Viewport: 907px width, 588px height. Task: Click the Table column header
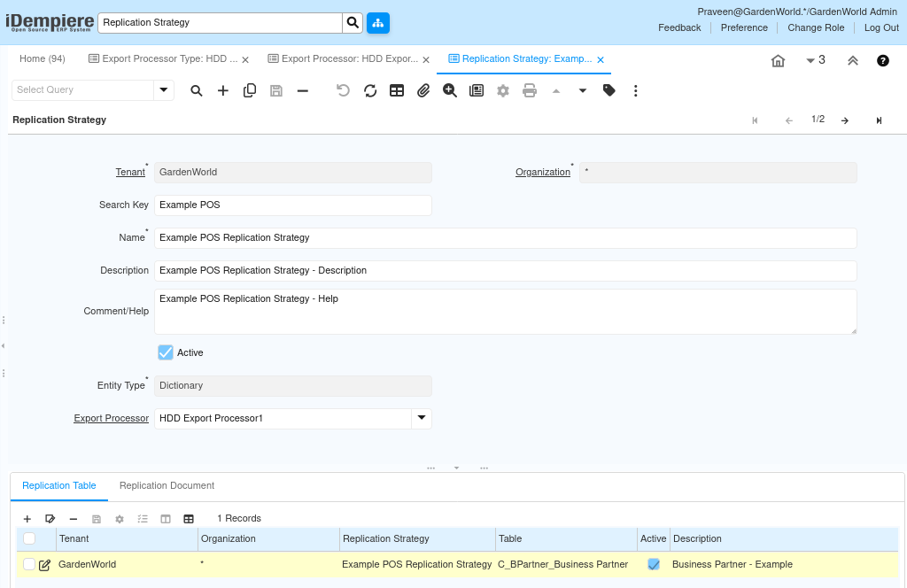coord(566,539)
